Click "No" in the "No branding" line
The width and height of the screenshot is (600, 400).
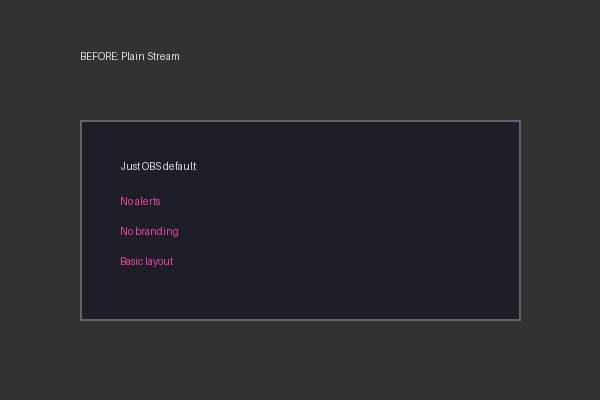pos(127,231)
